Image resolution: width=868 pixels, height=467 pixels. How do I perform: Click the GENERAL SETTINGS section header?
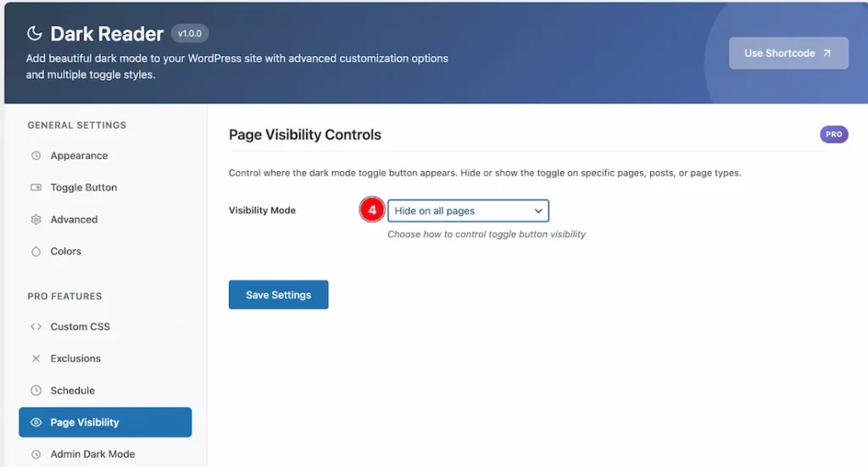pyautogui.click(x=77, y=125)
